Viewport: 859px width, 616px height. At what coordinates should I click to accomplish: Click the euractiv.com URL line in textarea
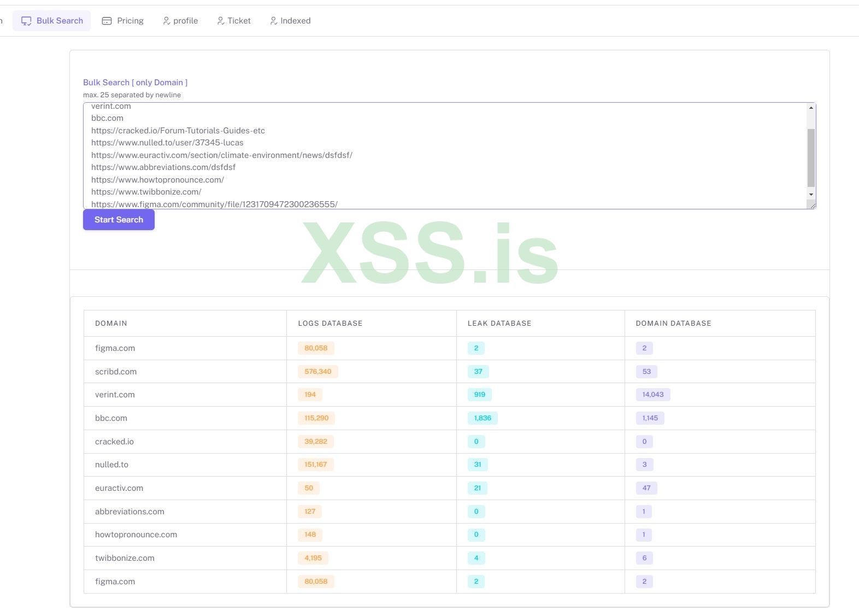222,155
